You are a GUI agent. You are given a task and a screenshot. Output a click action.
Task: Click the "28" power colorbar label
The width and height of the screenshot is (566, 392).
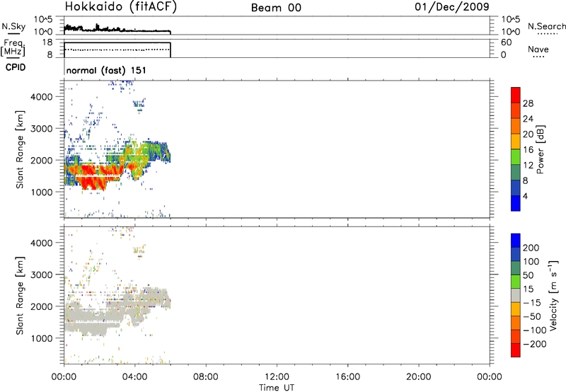pos(528,103)
